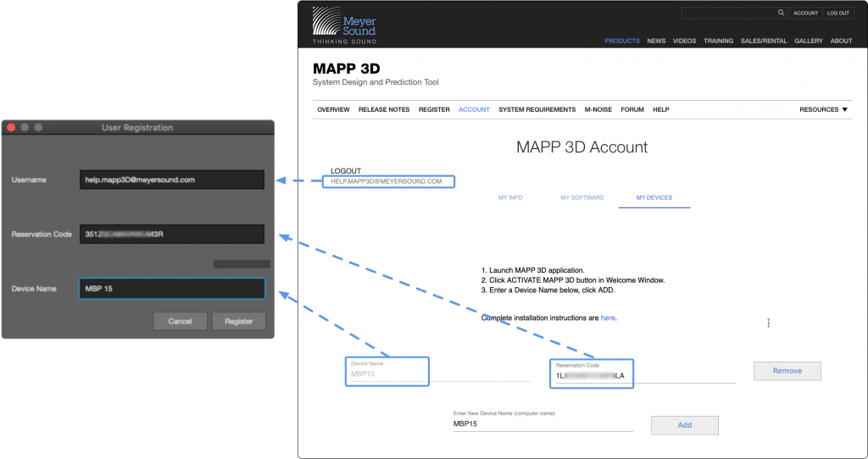Click the Device Name field in User Registration
Image resolution: width=868 pixels, height=459 pixels.
[x=172, y=288]
